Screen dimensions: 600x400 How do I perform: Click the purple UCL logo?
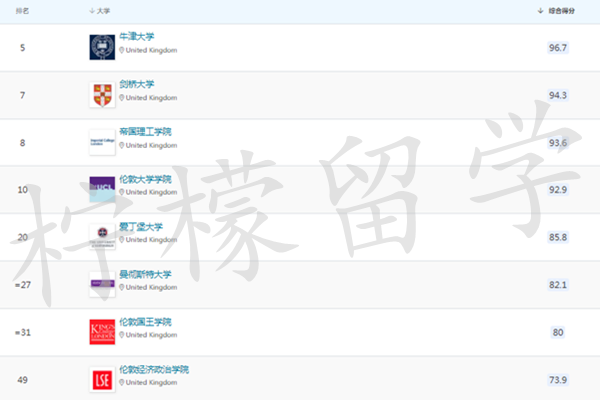point(102,189)
